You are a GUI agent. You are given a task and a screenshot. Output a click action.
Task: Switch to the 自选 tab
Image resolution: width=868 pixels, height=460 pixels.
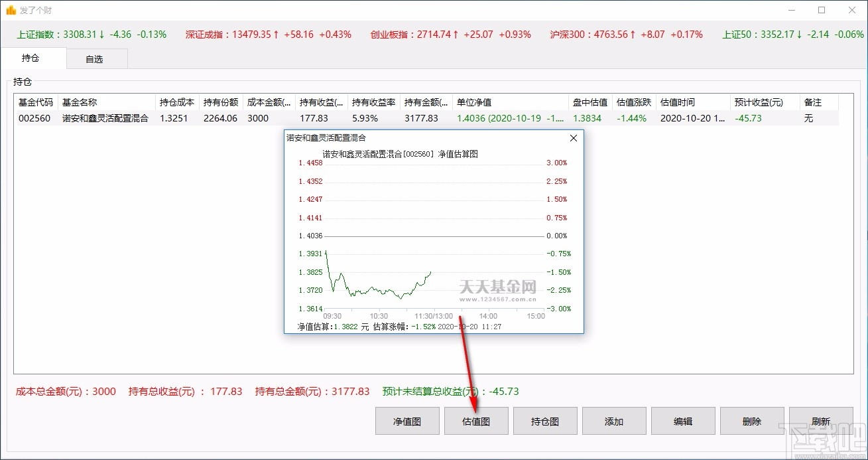(96, 58)
